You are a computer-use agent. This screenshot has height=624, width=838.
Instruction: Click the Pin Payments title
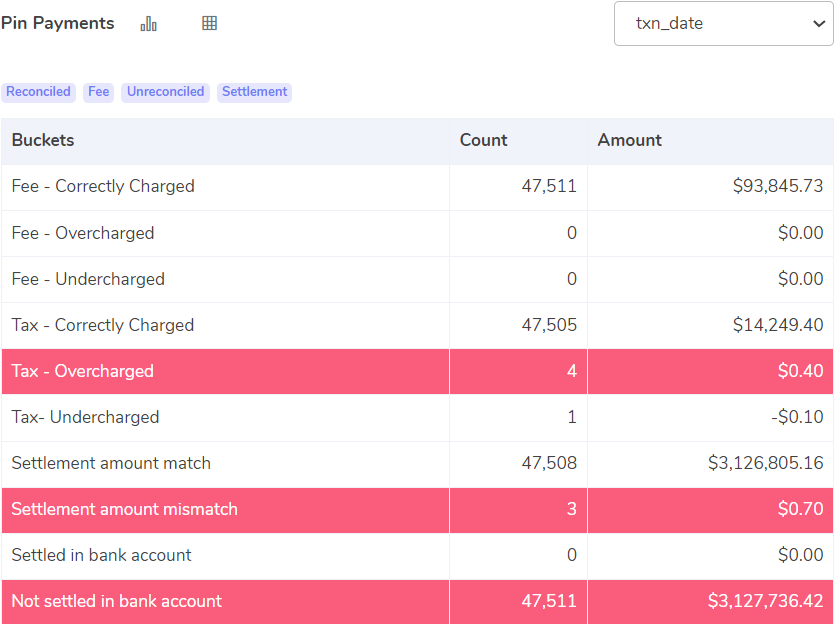point(58,23)
